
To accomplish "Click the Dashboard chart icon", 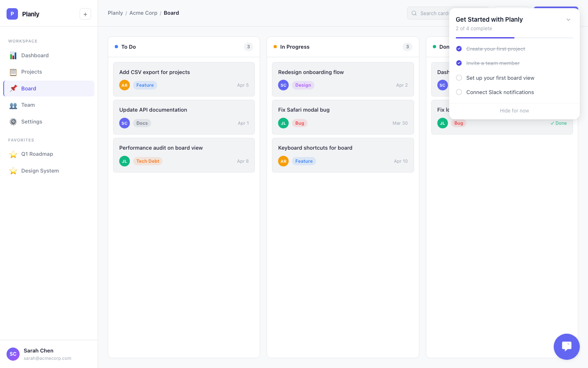I will (x=13, y=56).
